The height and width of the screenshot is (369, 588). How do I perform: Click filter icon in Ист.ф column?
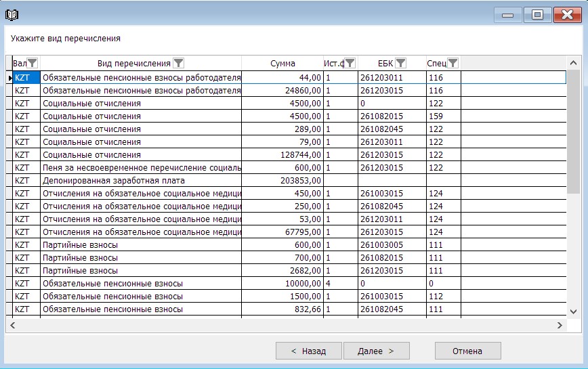tap(350, 63)
